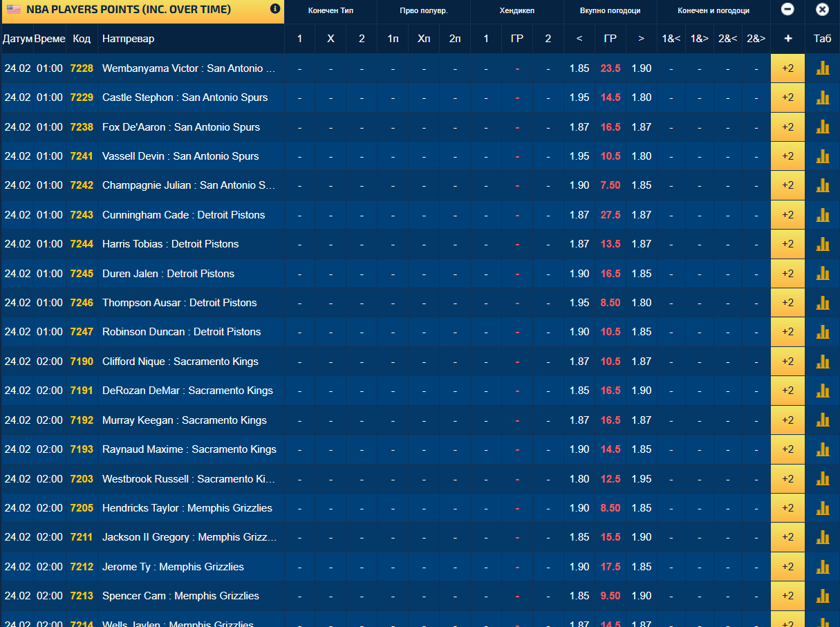Click the plus column header
This screenshot has width=840, height=627.
point(787,39)
